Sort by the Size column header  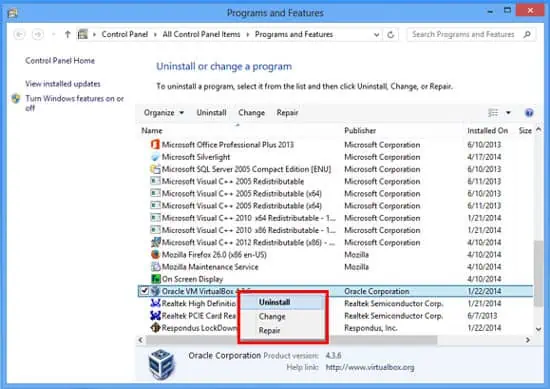[525, 131]
